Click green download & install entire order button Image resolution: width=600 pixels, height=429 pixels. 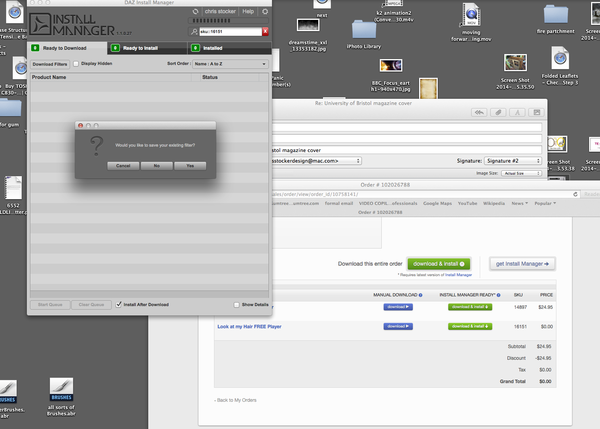tap(439, 264)
